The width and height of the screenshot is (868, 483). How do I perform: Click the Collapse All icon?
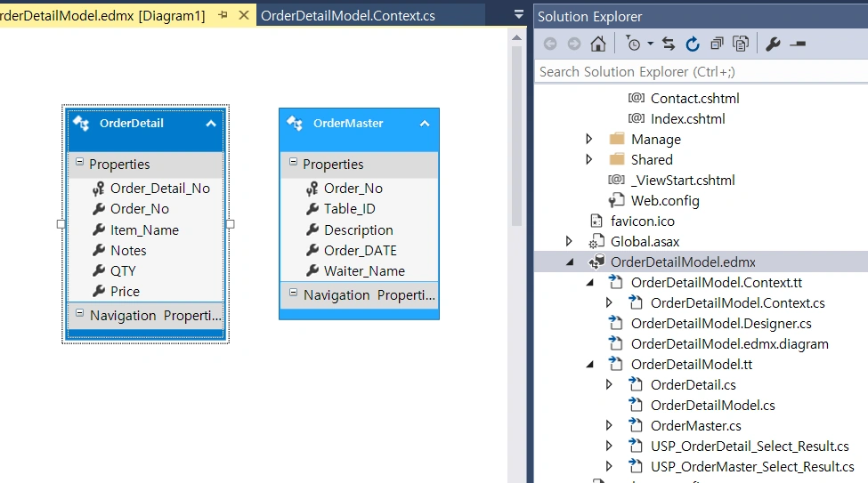tap(717, 44)
